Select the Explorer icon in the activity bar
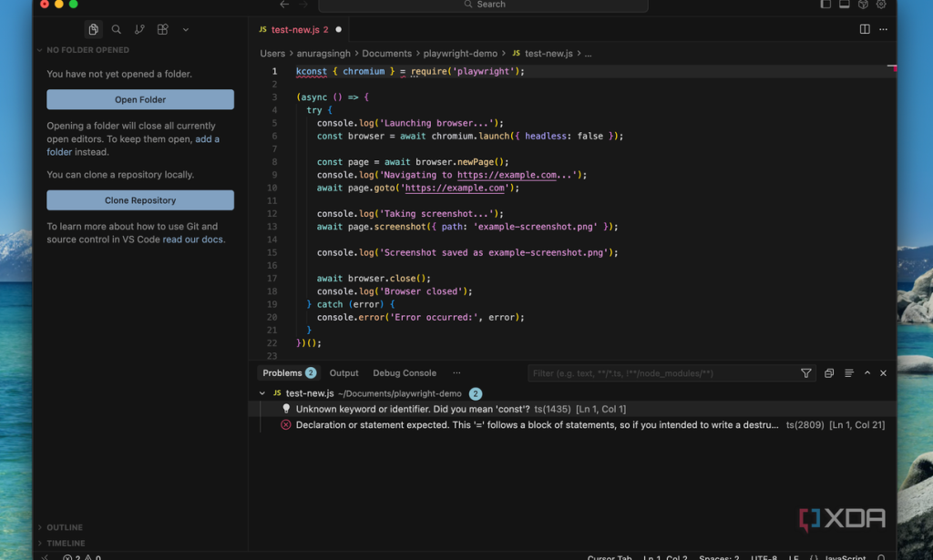Viewport: 933px width, 560px height. pyautogui.click(x=93, y=29)
